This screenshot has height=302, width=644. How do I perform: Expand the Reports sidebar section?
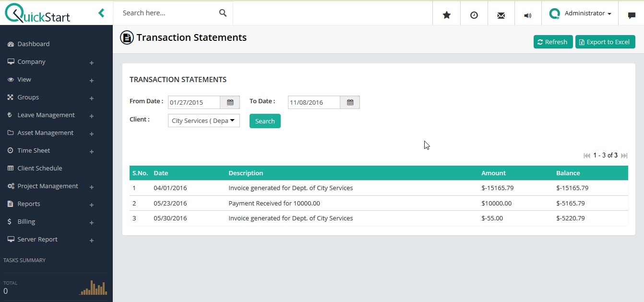[28, 204]
